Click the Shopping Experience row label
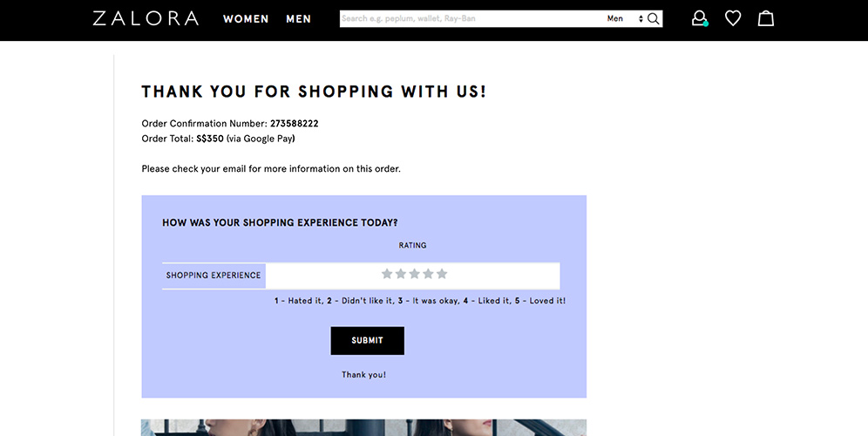 point(214,276)
